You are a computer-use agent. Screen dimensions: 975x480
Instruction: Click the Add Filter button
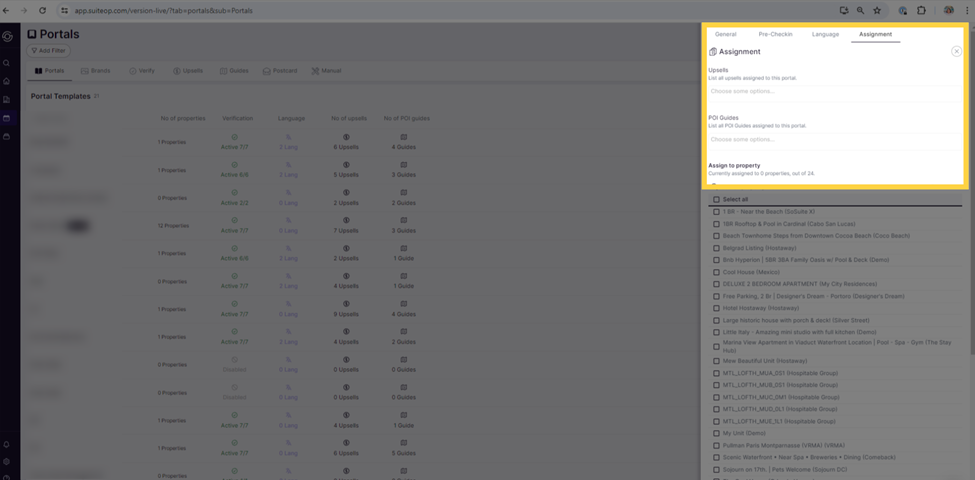coord(48,50)
